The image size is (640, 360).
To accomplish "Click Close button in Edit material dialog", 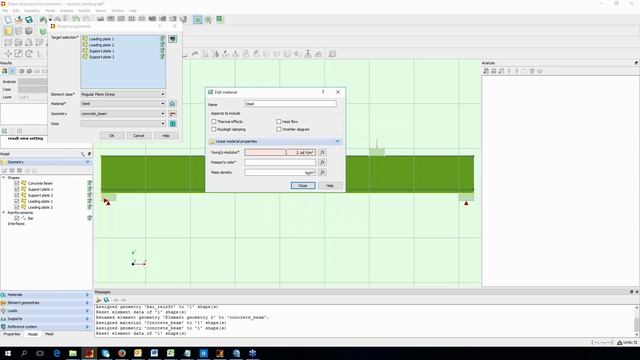I will point(303,186).
